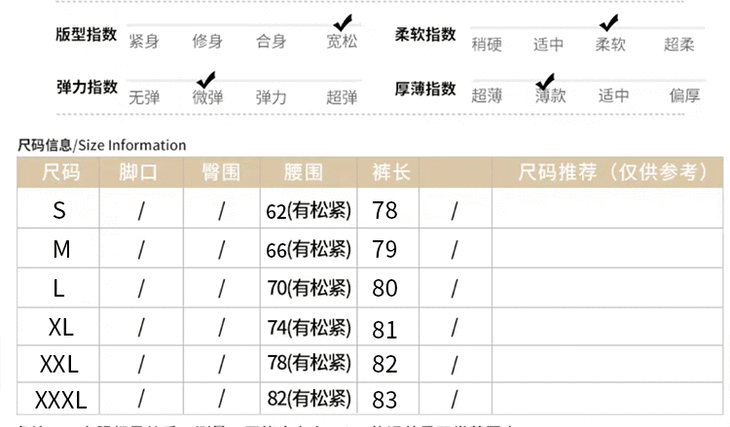The image size is (730, 427).
Task: Click the 腰围 column header
Action: click(x=304, y=172)
